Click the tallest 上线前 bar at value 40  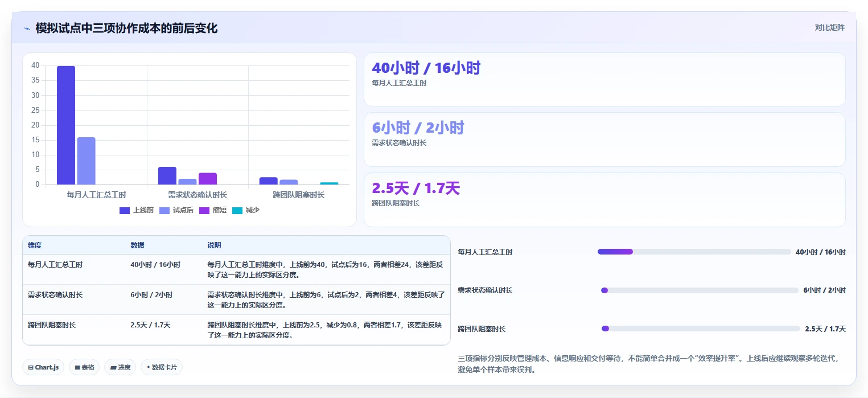coord(66,125)
